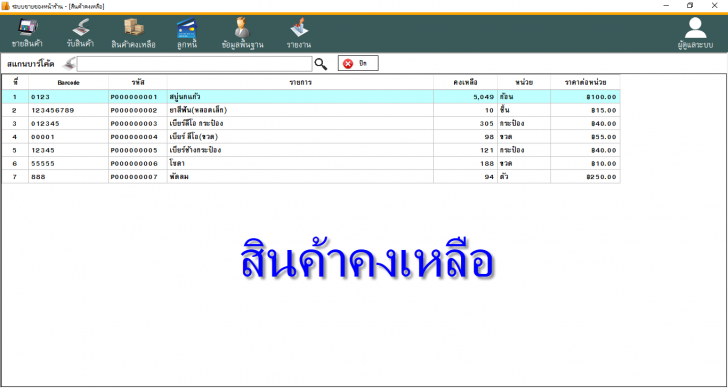Click the หน่วย column header
728x388 pixels.
[524, 83]
